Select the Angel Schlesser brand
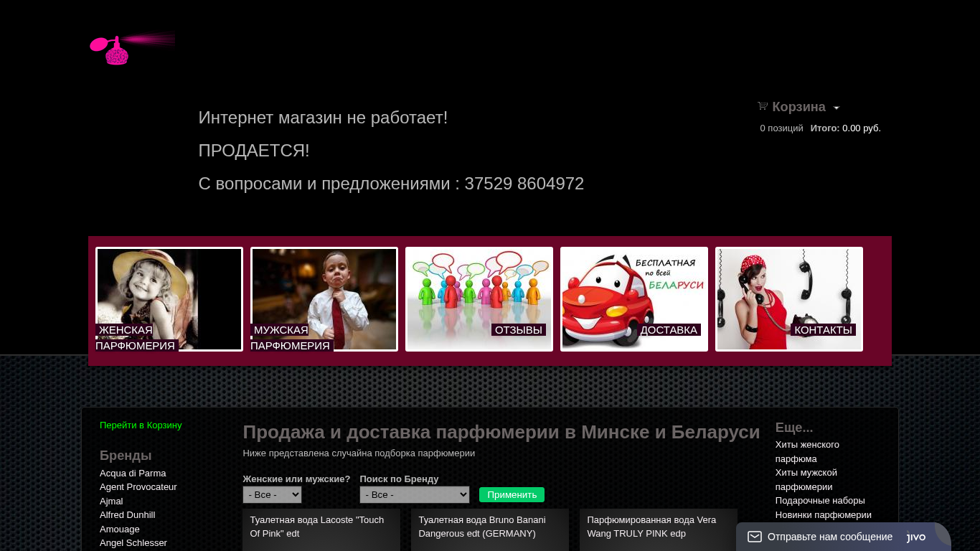Screen dimensions: 980x551 [x=133, y=543]
